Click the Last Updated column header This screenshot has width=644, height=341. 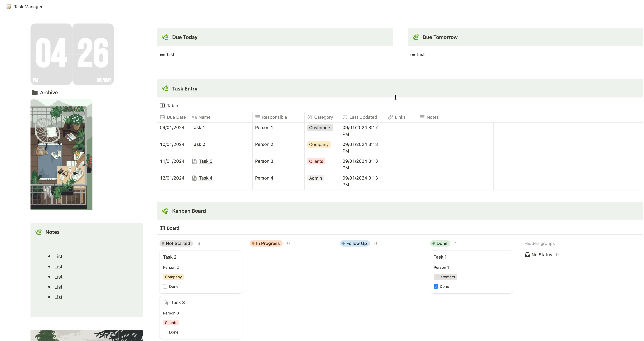point(363,117)
